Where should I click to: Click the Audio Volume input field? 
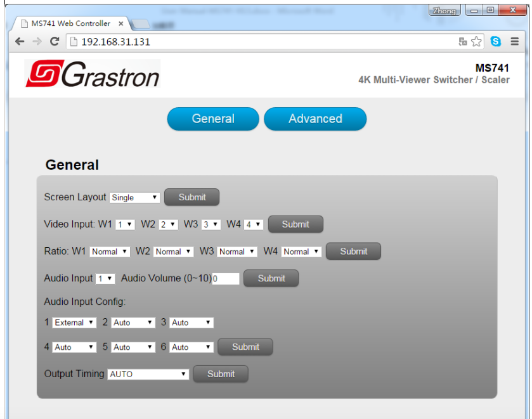(226, 278)
